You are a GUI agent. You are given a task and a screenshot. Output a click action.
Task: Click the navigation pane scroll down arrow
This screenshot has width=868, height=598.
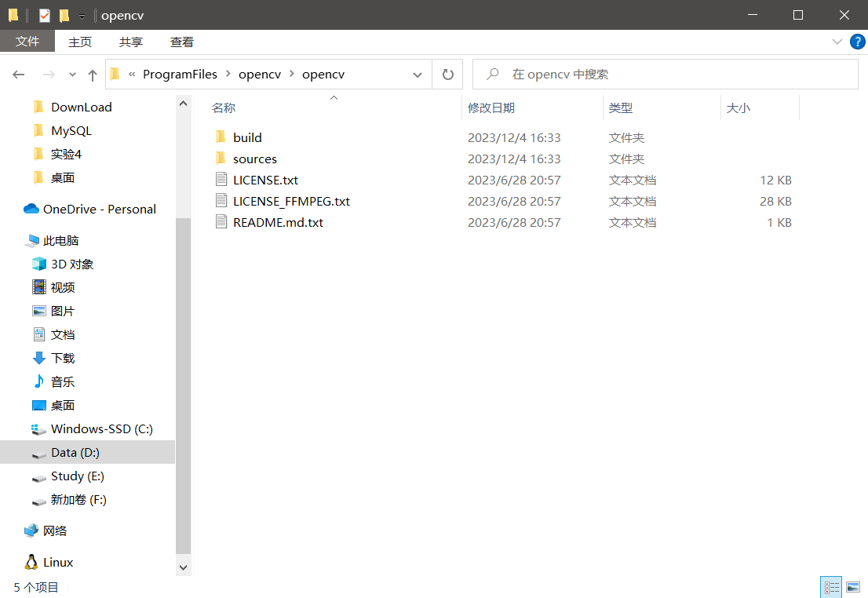(183, 567)
